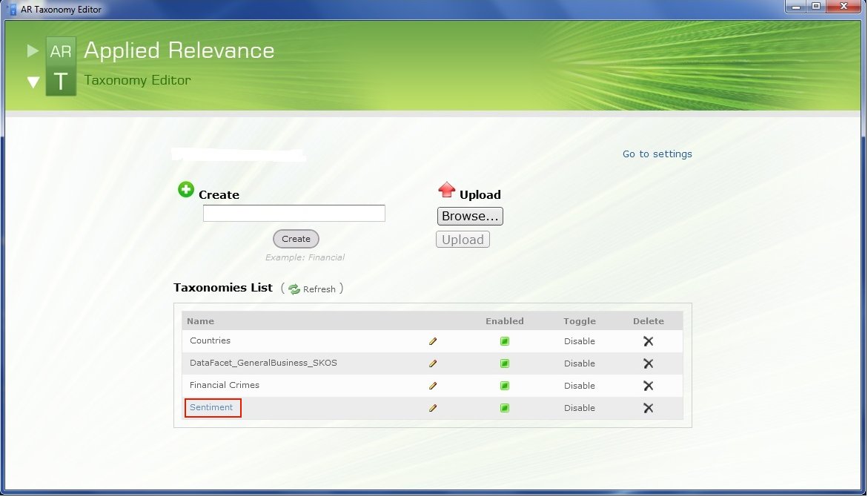This screenshot has width=868, height=497.
Task: Edit DataFacet_GeneralBusiness_SKOS using its pencil icon
Action: pos(433,363)
